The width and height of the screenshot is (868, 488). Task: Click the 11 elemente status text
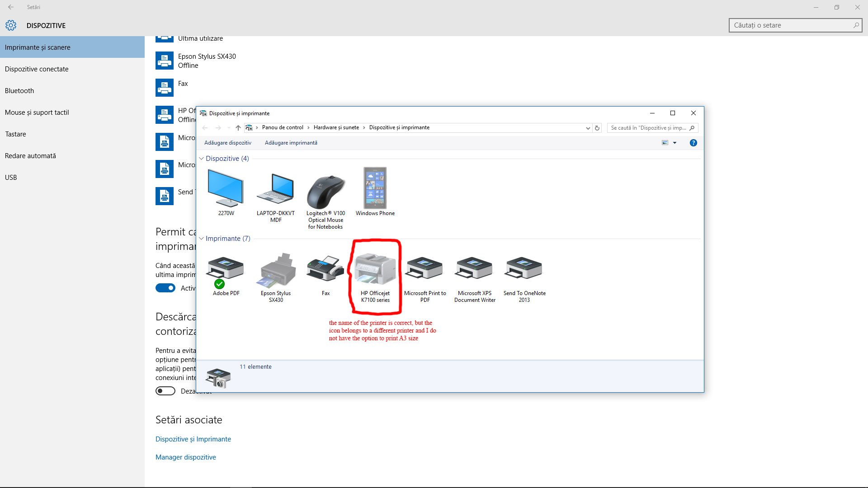coord(255,367)
